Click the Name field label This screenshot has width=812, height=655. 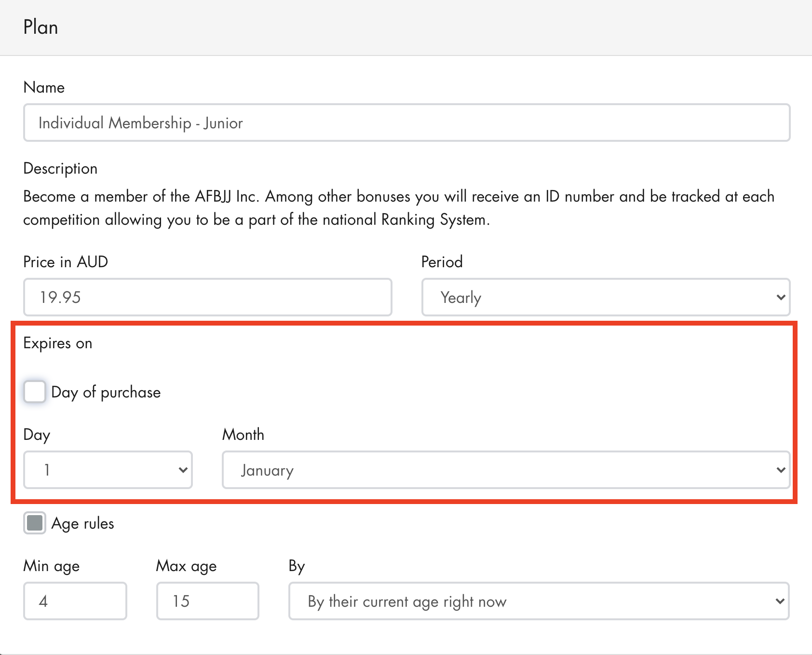(x=44, y=87)
